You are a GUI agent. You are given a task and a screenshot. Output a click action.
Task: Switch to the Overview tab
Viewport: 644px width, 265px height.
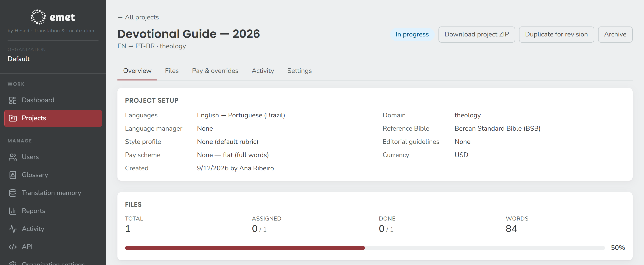(137, 71)
